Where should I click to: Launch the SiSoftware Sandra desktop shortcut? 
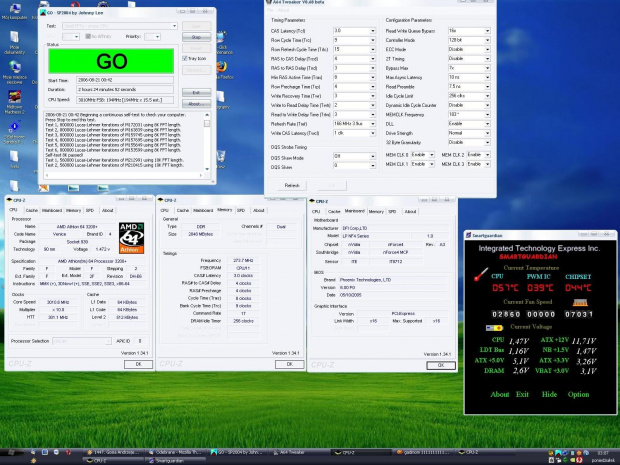pyautogui.click(x=14, y=132)
